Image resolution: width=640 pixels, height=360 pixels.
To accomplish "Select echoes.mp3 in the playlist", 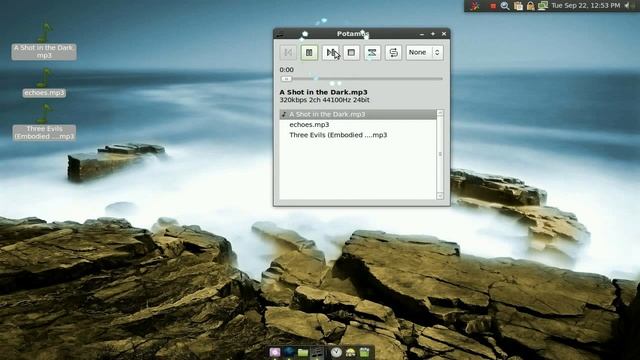I will coord(358,124).
